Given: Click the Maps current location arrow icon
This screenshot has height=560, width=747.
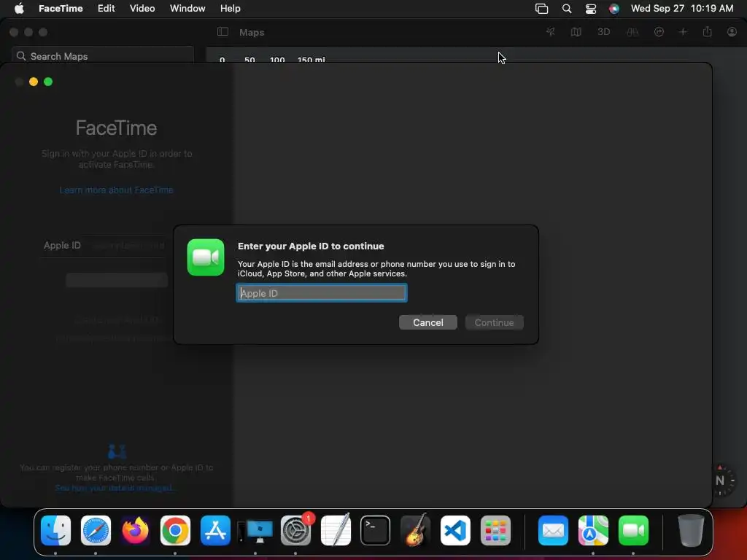Looking at the screenshot, I should point(550,32).
